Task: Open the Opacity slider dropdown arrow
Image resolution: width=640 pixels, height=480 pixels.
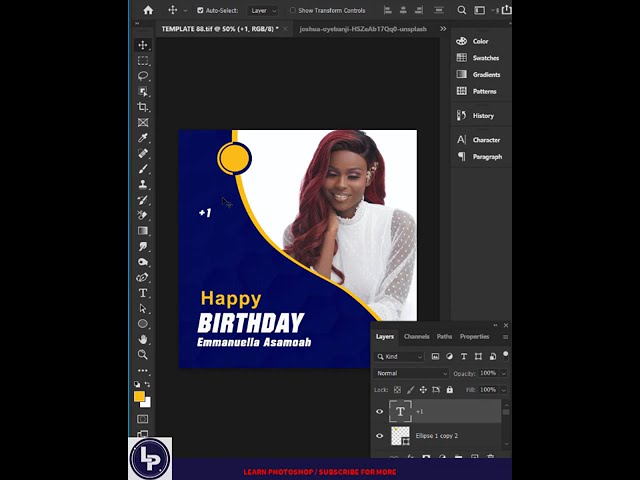Action: [504, 373]
